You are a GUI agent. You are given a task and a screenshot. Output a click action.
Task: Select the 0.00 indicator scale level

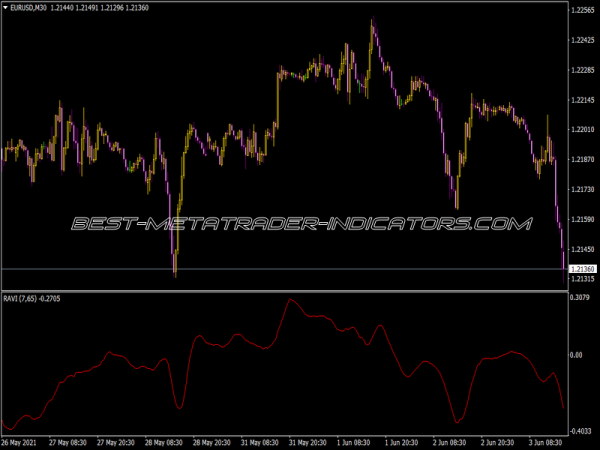(x=576, y=355)
